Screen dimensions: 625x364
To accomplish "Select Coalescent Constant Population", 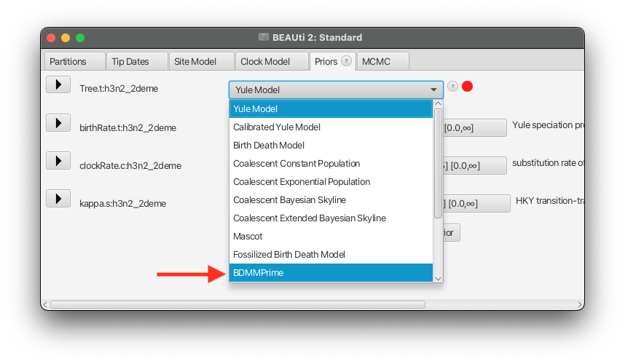I will pyautogui.click(x=331, y=164).
